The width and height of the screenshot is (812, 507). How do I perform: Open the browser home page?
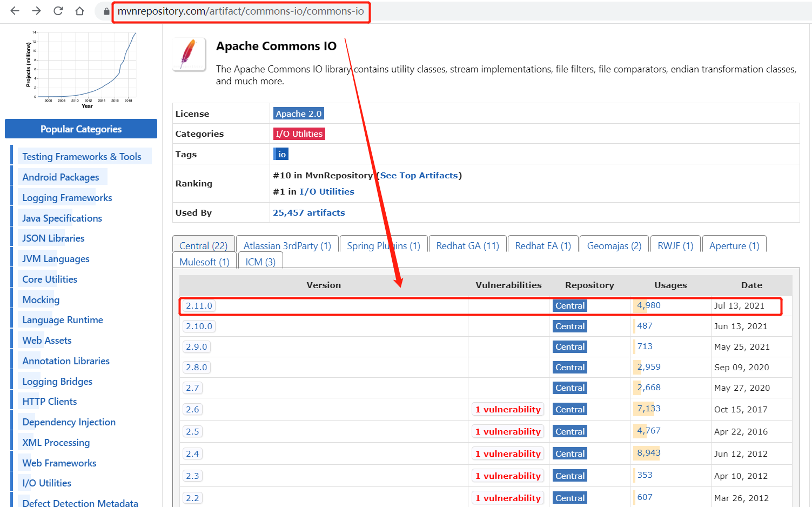(x=79, y=11)
